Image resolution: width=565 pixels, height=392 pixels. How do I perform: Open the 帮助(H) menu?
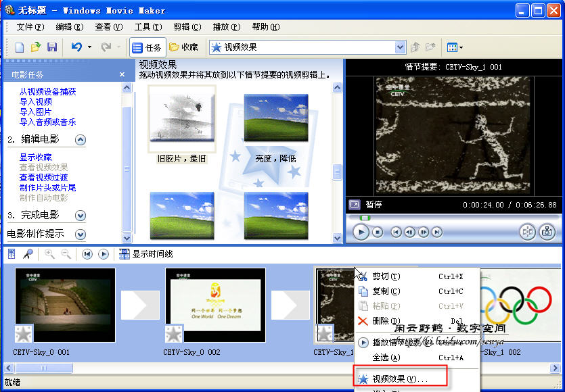tap(265, 27)
